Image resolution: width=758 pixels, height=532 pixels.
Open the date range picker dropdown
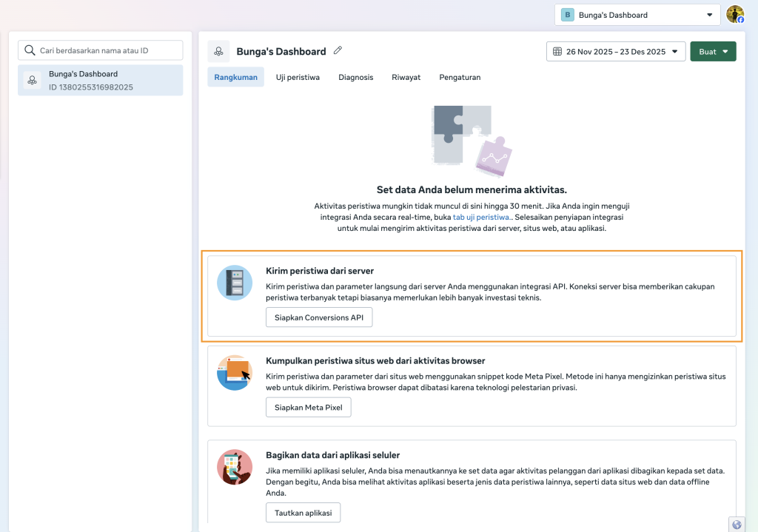click(x=616, y=51)
